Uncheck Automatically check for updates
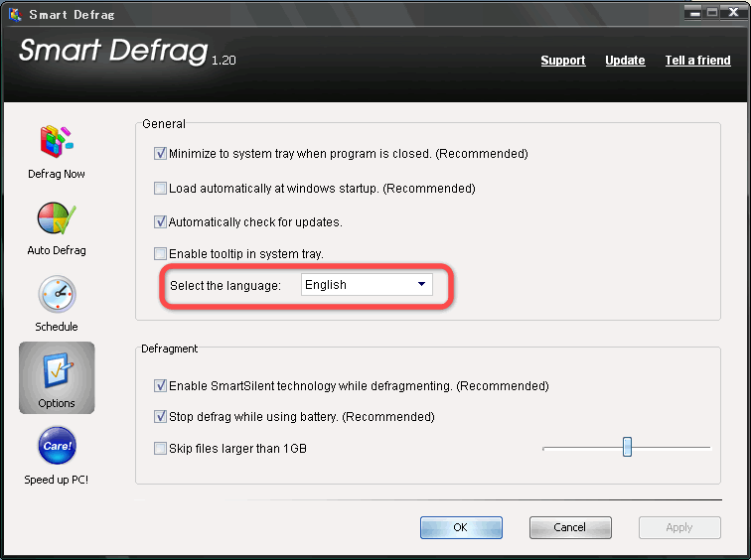Viewport: 751px width, 560px height. [x=160, y=222]
